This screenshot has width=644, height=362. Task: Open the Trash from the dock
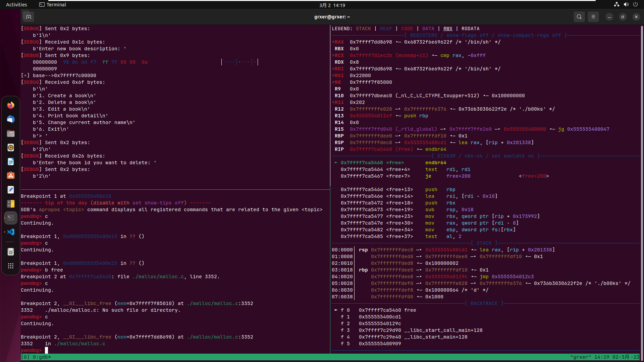[11, 252]
